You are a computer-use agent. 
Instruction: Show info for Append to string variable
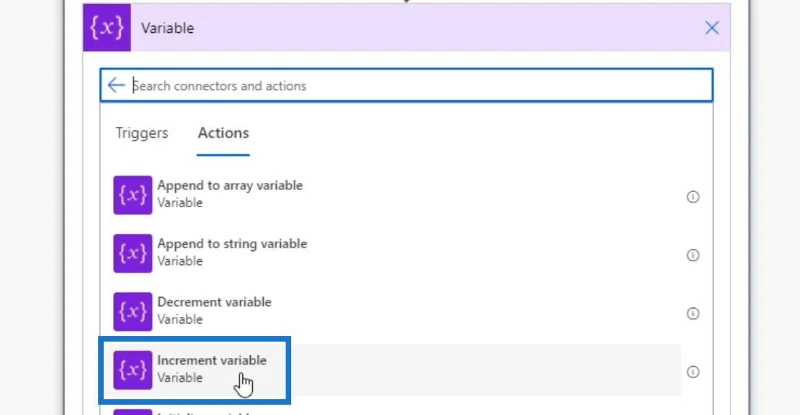pos(692,255)
